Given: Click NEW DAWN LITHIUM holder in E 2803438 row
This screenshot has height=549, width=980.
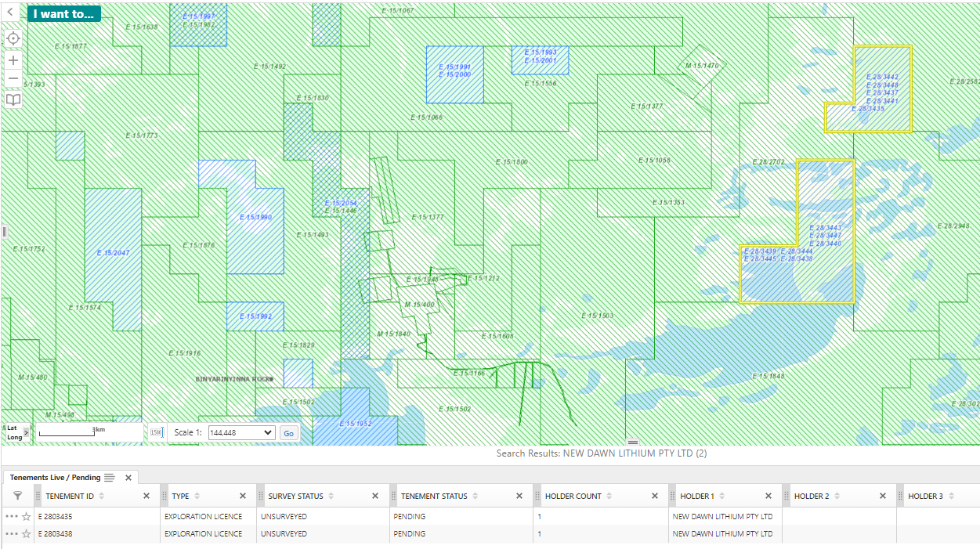Looking at the screenshot, I should [x=722, y=534].
